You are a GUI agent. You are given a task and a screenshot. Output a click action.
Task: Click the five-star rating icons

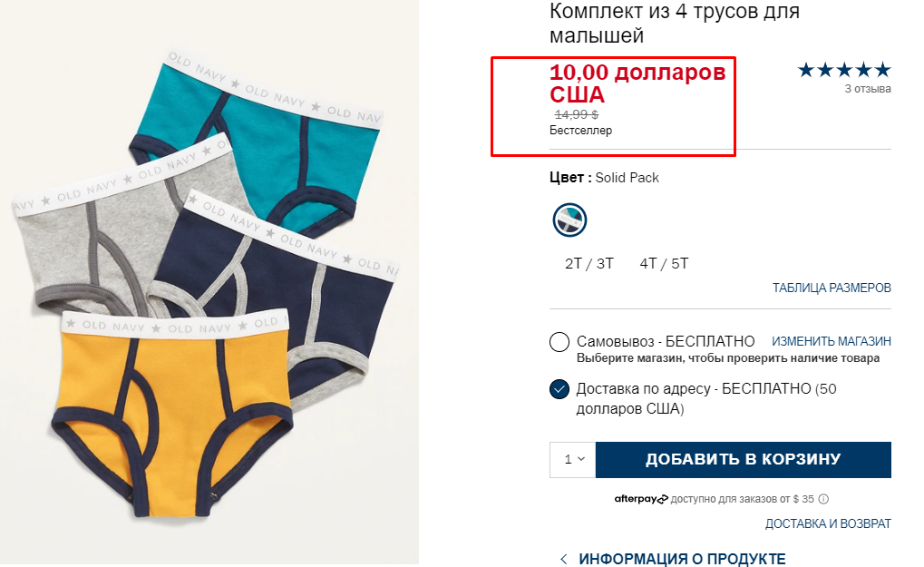[844, 71]
